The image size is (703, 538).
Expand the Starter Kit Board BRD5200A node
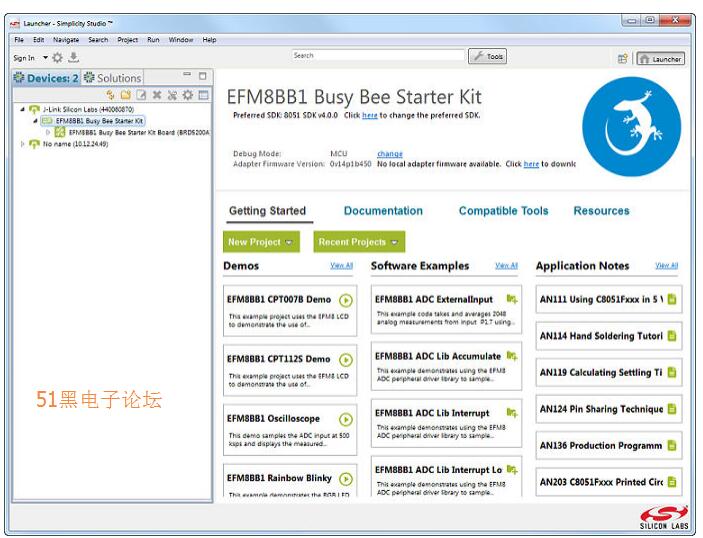tap(48, 132)
